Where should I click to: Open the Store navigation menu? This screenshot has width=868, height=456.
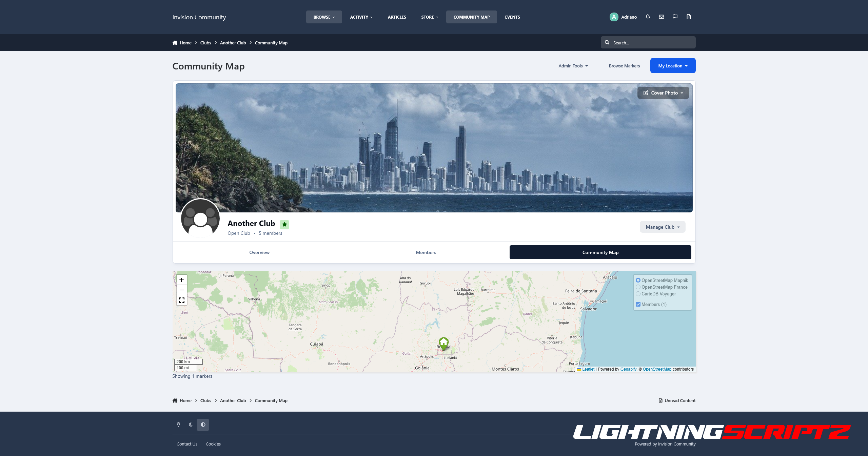[429, 17]
